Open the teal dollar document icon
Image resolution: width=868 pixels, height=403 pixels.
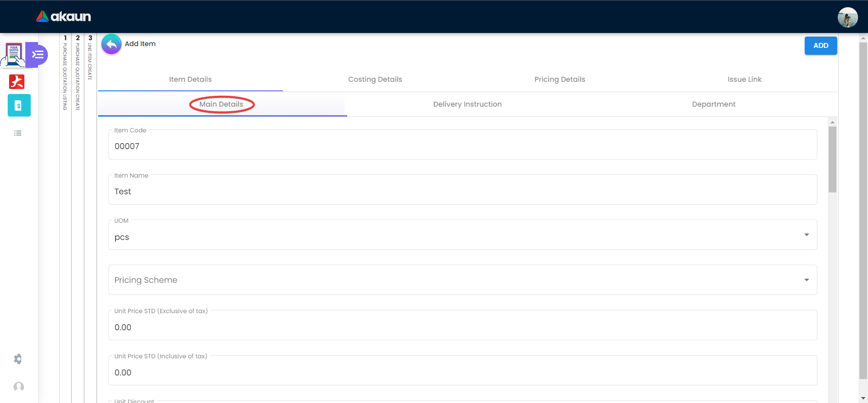(x=19, y=105)
